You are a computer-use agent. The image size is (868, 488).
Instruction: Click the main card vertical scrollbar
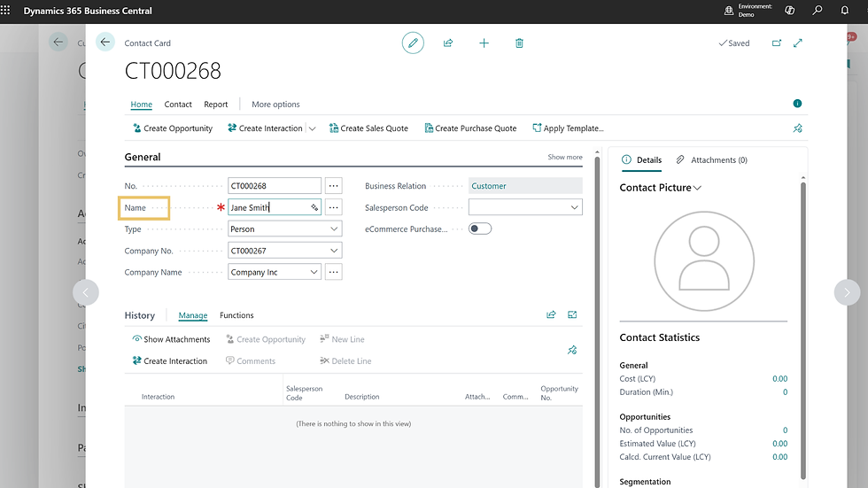pyautogui.click(x=597, y=321)
